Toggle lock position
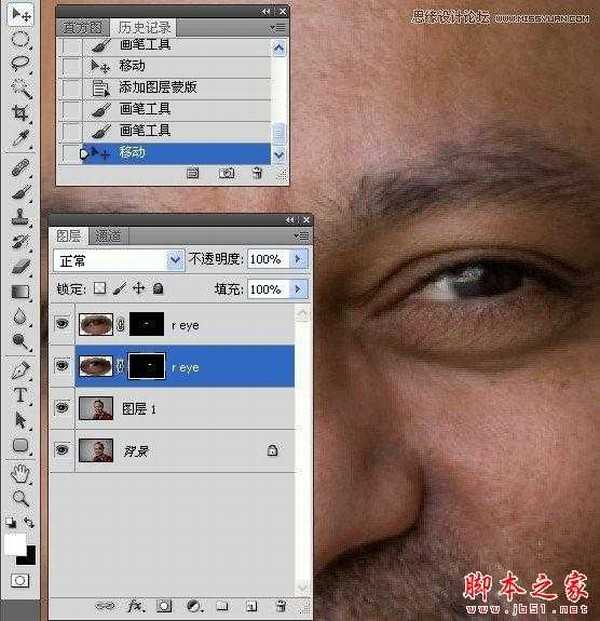Image resolution: width=600 pixels, height=621 pixels. [139, 288]
